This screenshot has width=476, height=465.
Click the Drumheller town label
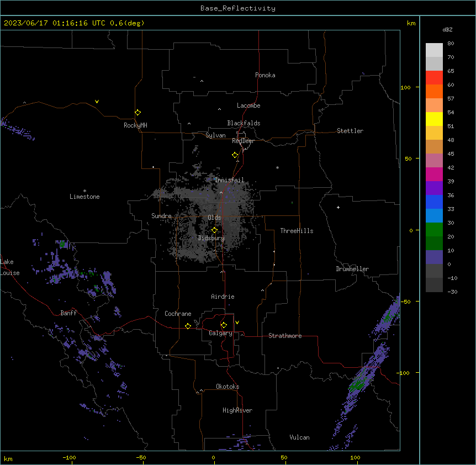pos(352,269)
